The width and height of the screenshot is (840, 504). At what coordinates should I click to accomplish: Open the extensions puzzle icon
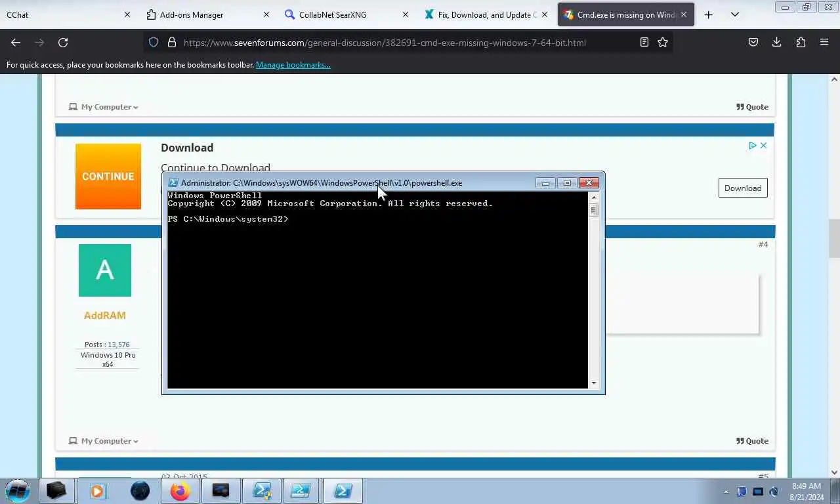click(x=801, y=42)
